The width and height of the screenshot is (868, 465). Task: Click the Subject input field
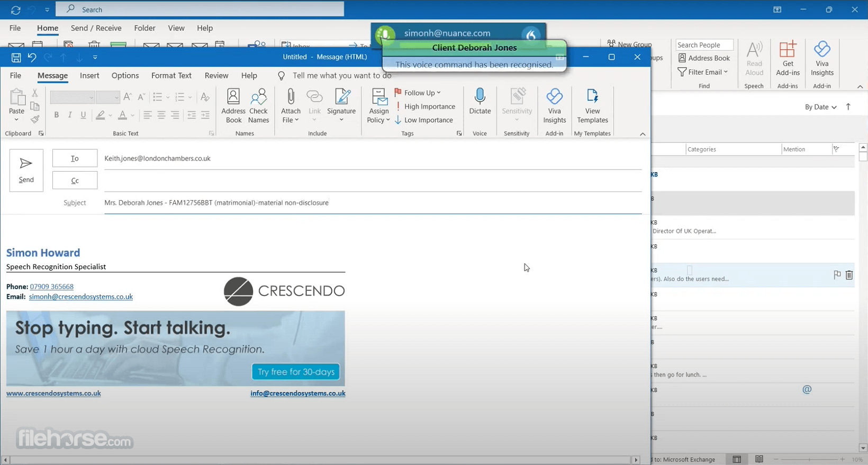[x=373, y=203]
